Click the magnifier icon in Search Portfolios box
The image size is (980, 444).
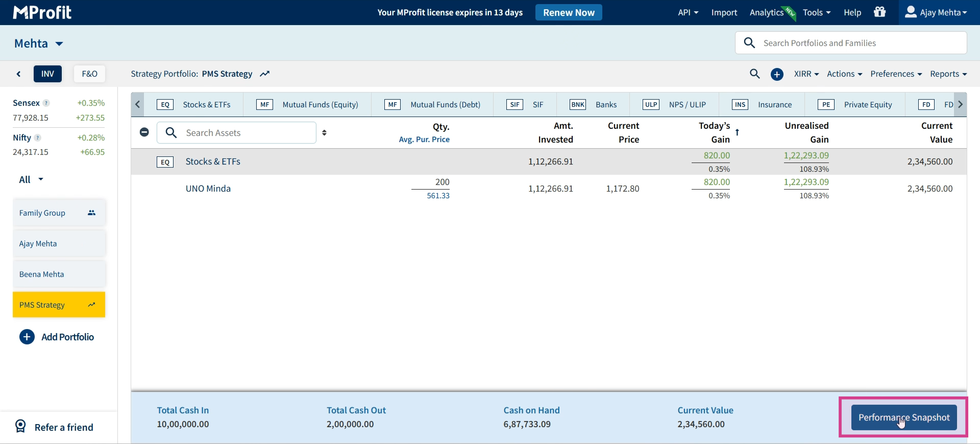pos(749,43)
